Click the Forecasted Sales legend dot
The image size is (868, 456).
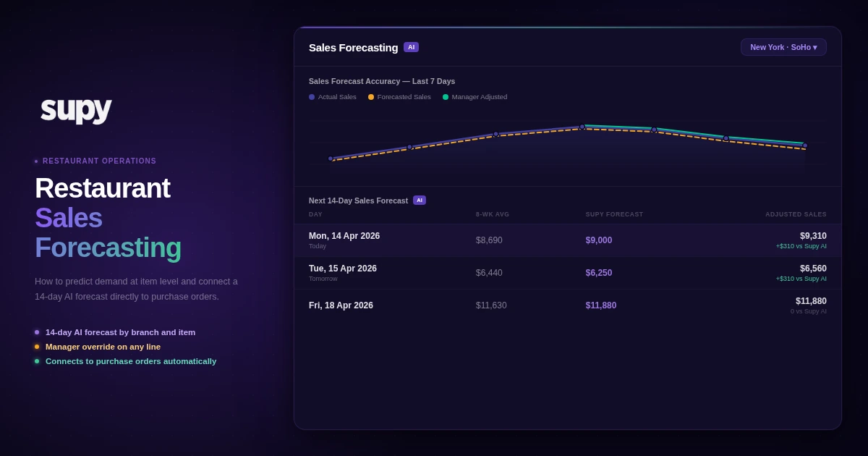coord(372,97)
